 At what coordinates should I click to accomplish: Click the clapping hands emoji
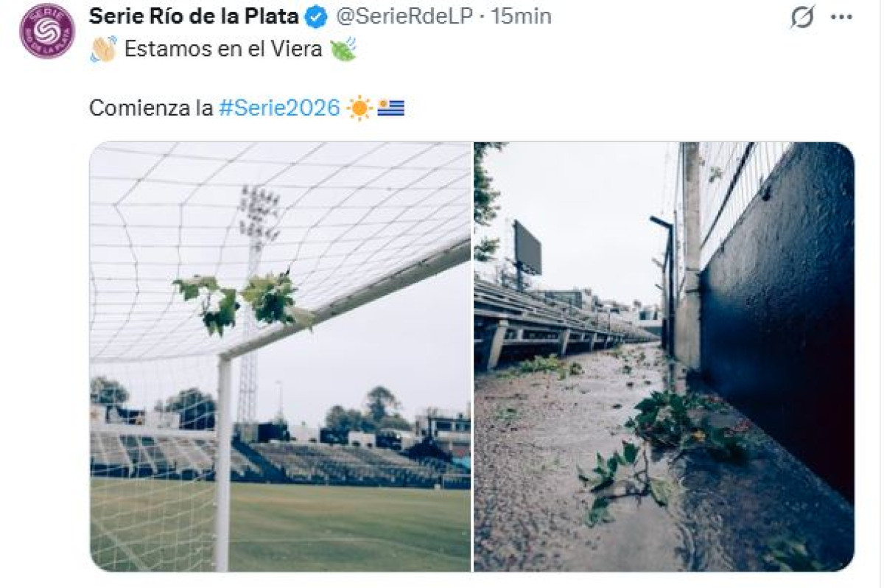[x=104, y=49]
